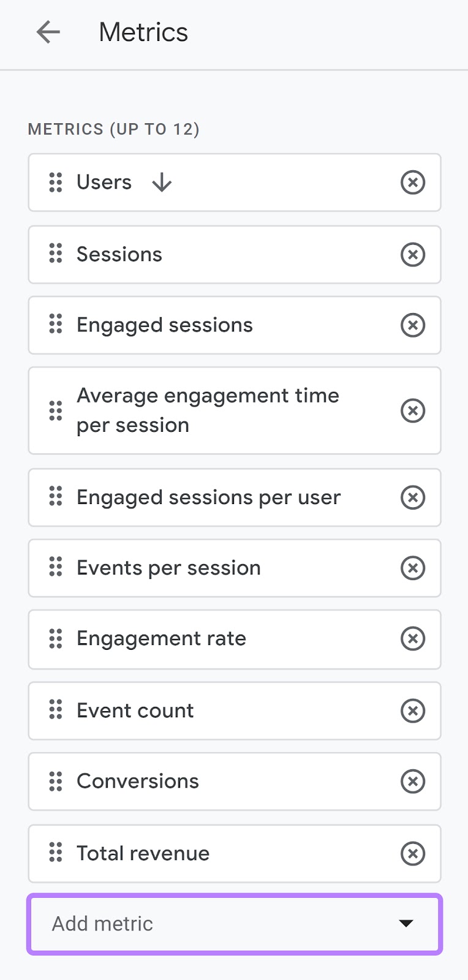The height and width of the screenshot is (980, 468).
Task: Remove the Users metric
Action: click(x=413, y=183)
